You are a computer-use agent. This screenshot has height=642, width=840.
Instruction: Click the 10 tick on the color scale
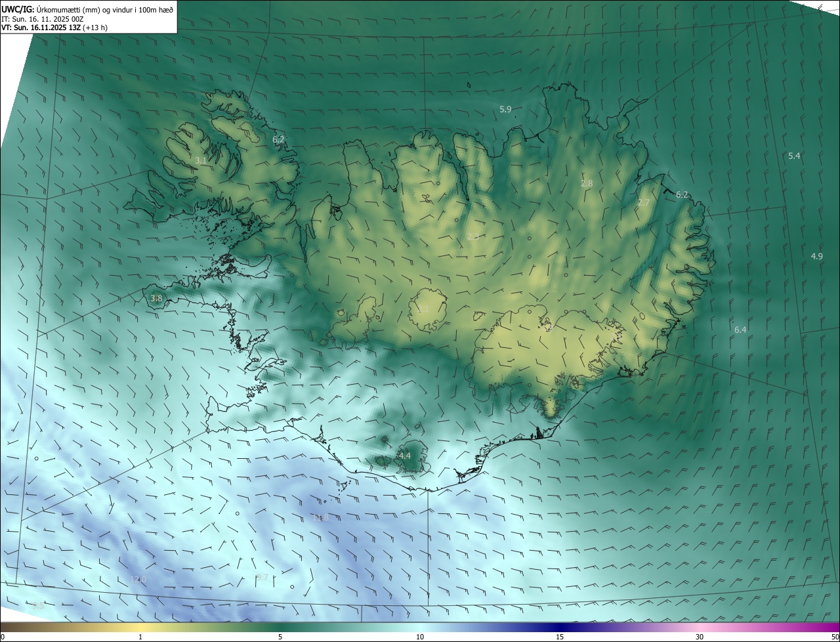click(420, 637)
